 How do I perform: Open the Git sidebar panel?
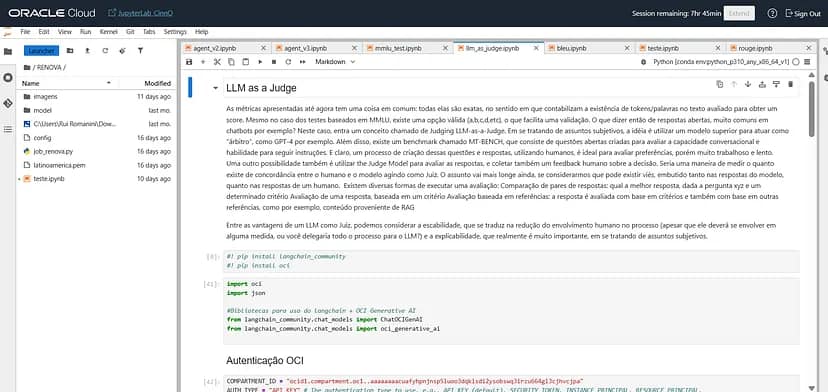pyautogui.click(x=7, y=104)
